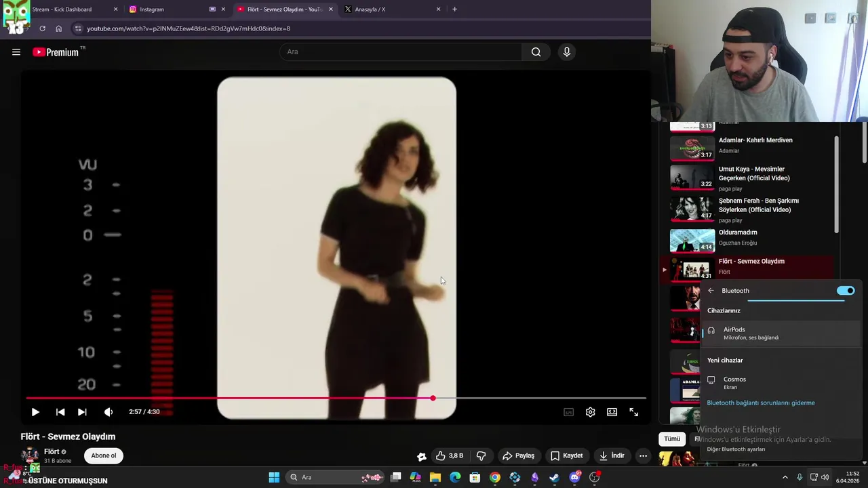The height and width of the screenshot is (488, 868).
Task: Like the video (3,8 B)
Action: click(449, 455)
